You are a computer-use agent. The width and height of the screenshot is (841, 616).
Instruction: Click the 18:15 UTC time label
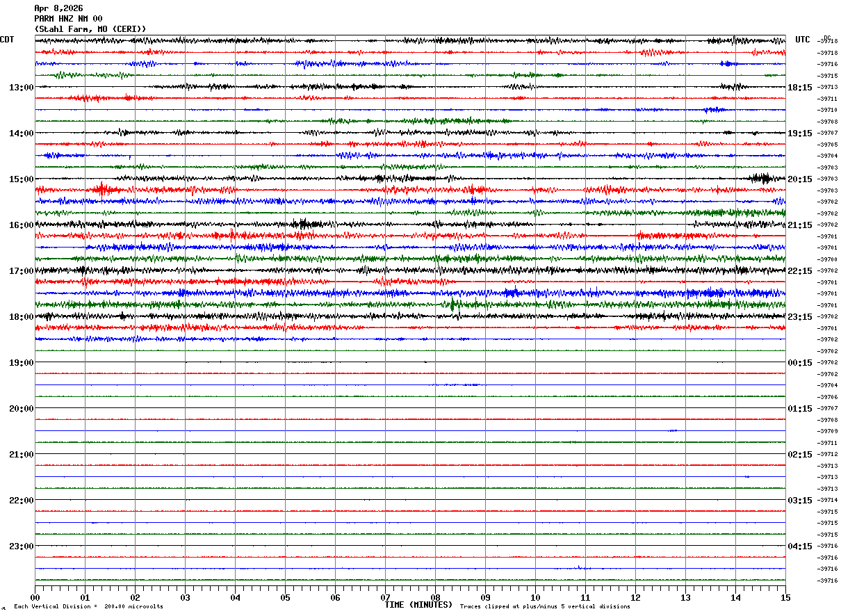point(800,88)
